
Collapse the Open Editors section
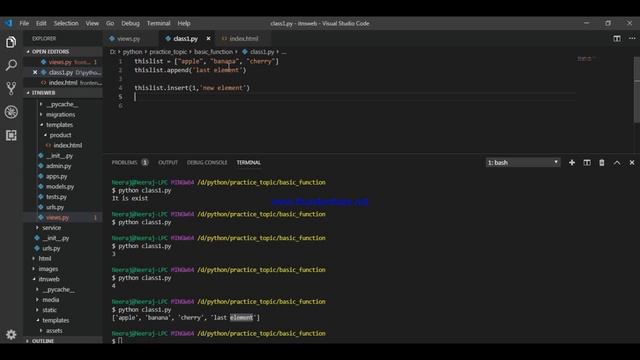pos(63,51)
